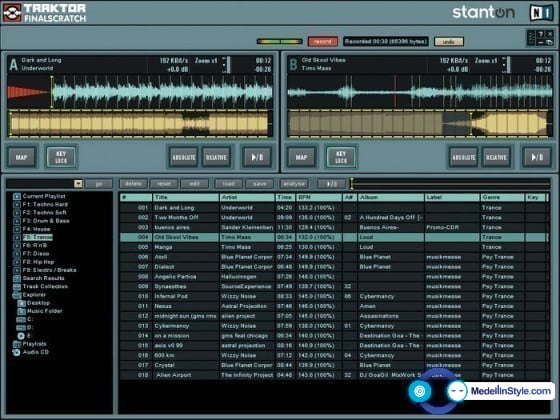Select the F9: Electro / Breaks playlist
Screen dimensions: 560x420
pos(49,270)
